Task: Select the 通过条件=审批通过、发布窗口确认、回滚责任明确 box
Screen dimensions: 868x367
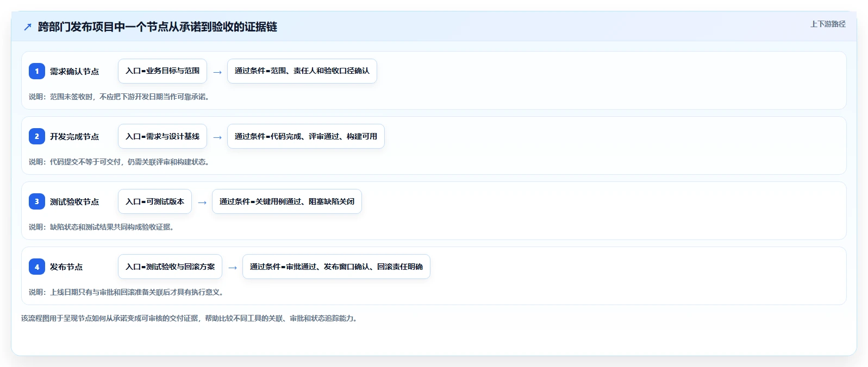Action: tap(336, 267)
